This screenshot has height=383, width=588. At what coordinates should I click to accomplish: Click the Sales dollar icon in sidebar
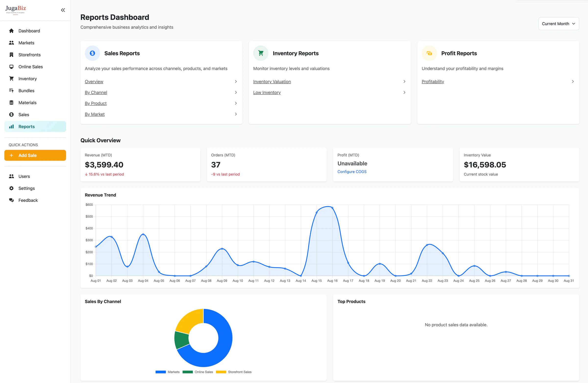[11, 115]
